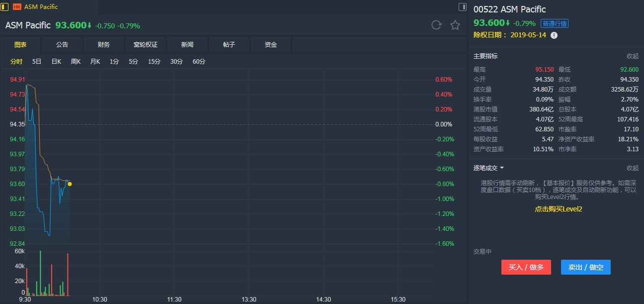
Task: Open the 资金 tab
Action: pyautogui.click(x=271, y=45)
